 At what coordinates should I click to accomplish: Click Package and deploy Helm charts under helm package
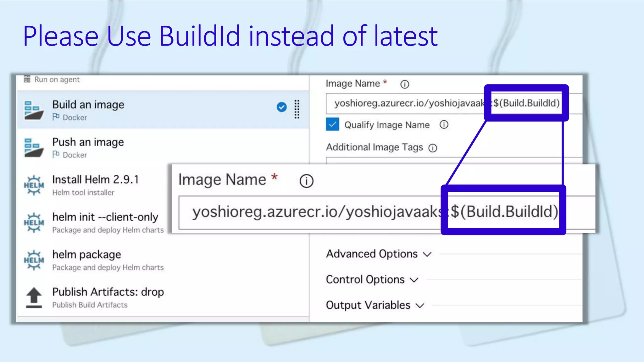click(x=108, y=267)
